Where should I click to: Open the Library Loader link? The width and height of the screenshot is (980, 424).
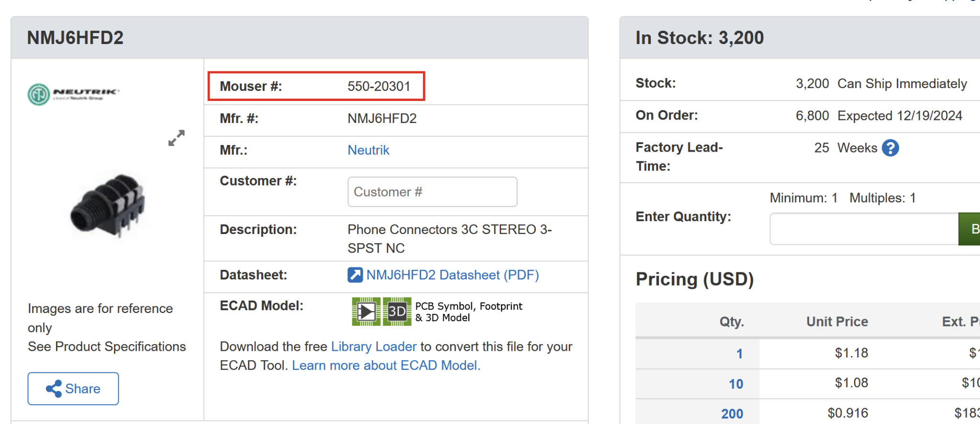374,346
